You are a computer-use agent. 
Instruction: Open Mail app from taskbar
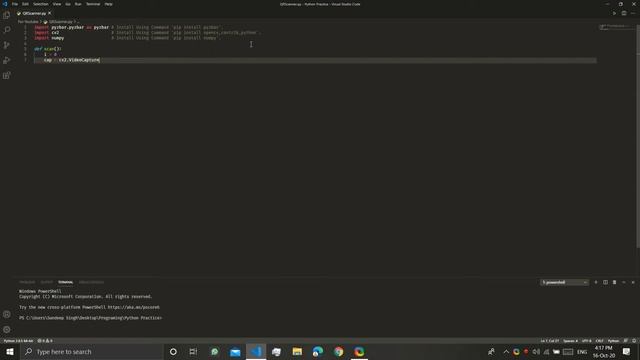point(235,351)
